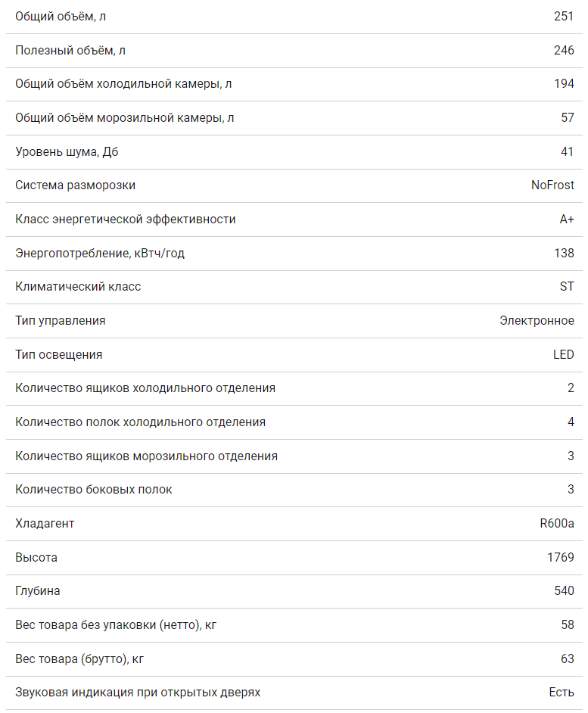Click 'Звуковая индикация при открытых дверях' label
This screenshot has height=713, width=588.
pos(138,692)
